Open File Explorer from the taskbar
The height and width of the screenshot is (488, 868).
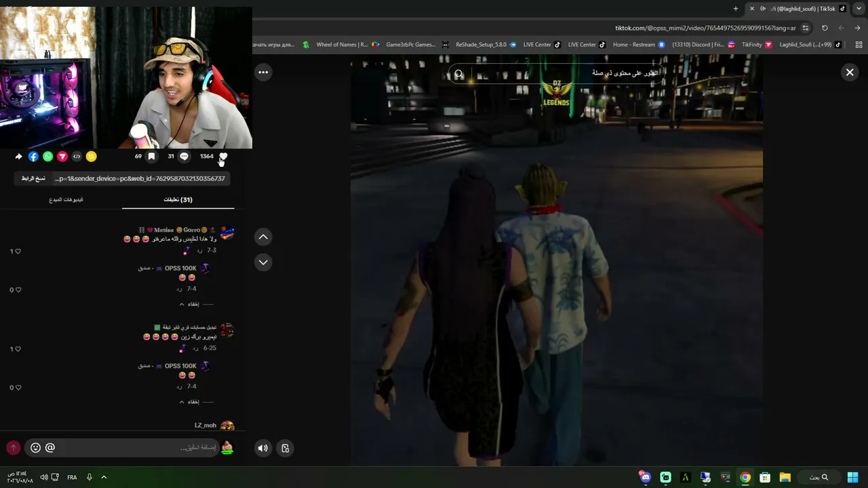click(x=785, y=477)
